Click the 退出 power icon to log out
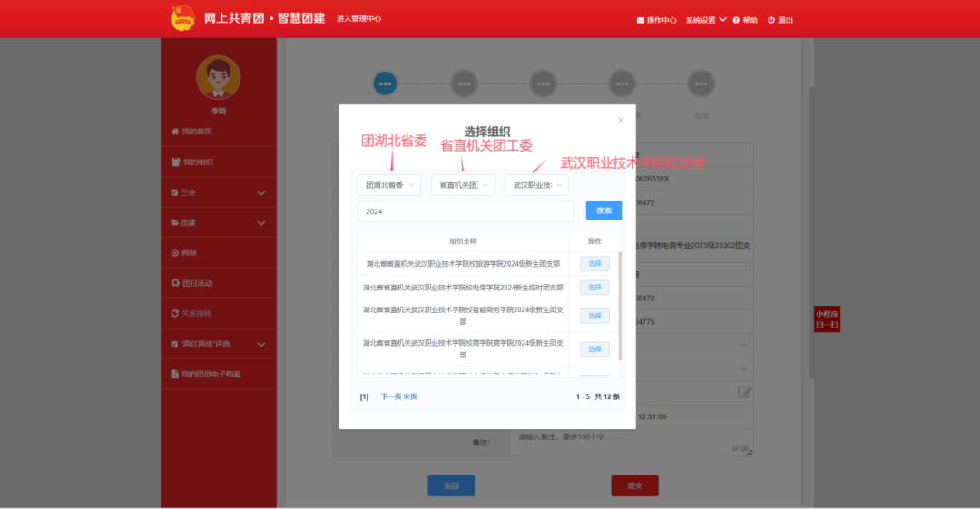Image resolution: width=980 pixels, height=509 pixels. 771,20
